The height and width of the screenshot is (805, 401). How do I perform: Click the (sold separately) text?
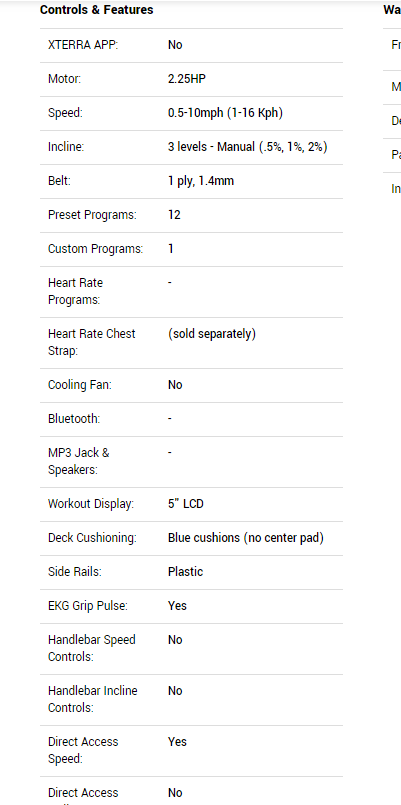click(x=212, y=334)
